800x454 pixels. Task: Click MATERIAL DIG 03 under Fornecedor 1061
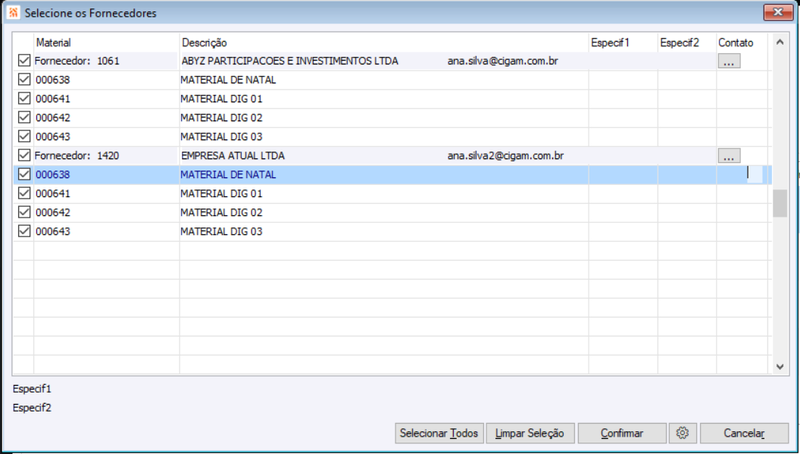pyautogui.click(x=221, y=136)
